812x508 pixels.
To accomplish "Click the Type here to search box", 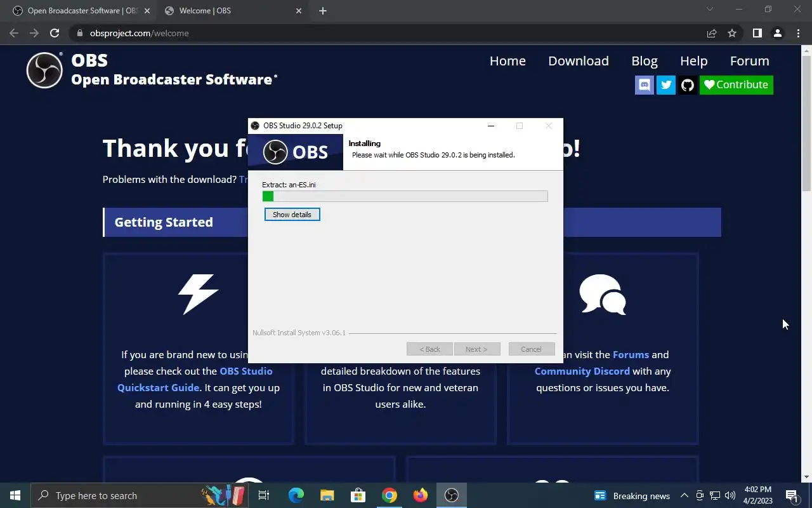I will click(140, 495).
